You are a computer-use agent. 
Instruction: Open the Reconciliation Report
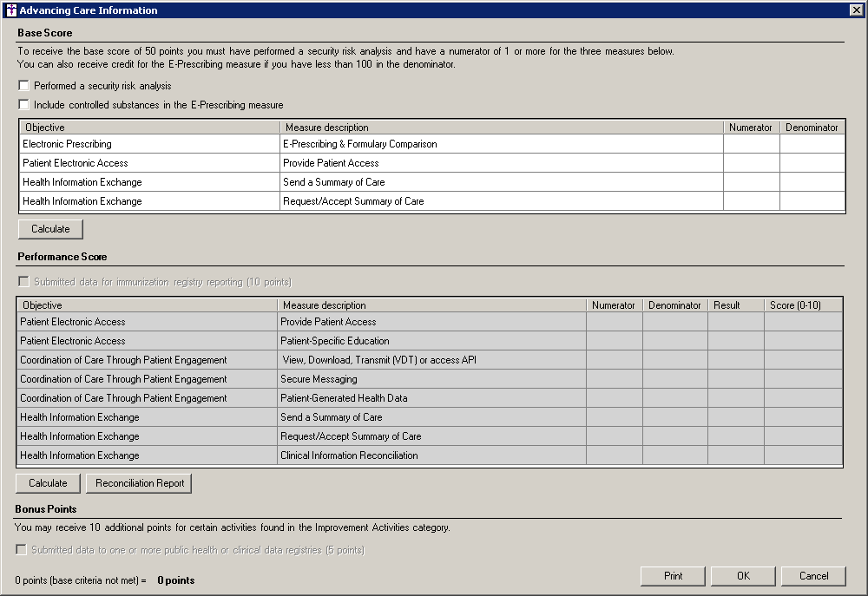point(139,483)
